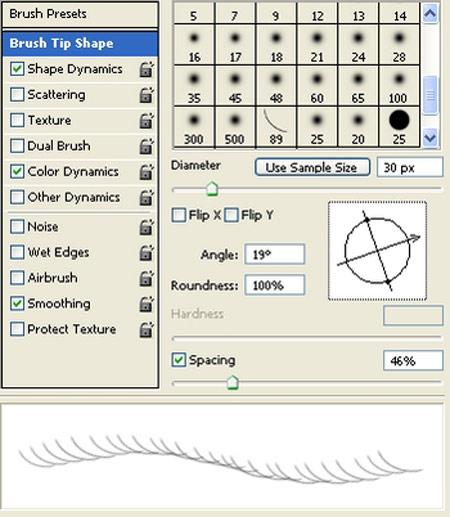Viewport: 450px width, 517px height.
Task: Click the brush tip list scrollbar thumb
Action: [x=430, y=96]
